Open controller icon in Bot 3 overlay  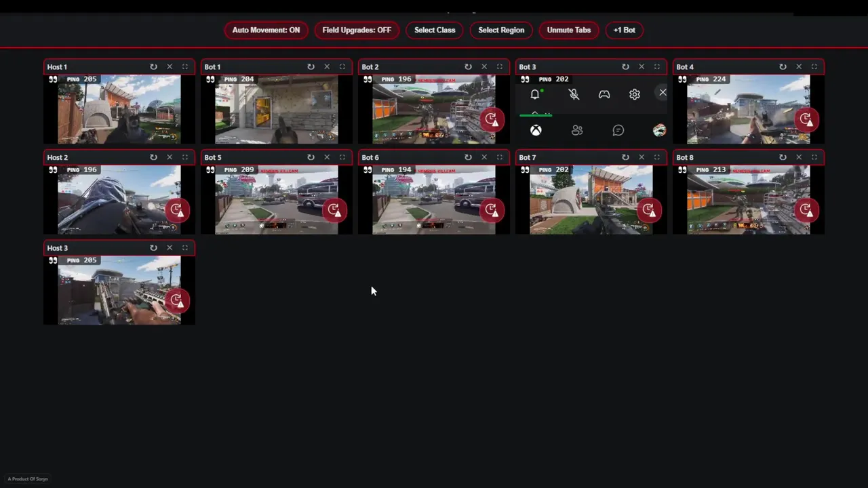point(604,95)
